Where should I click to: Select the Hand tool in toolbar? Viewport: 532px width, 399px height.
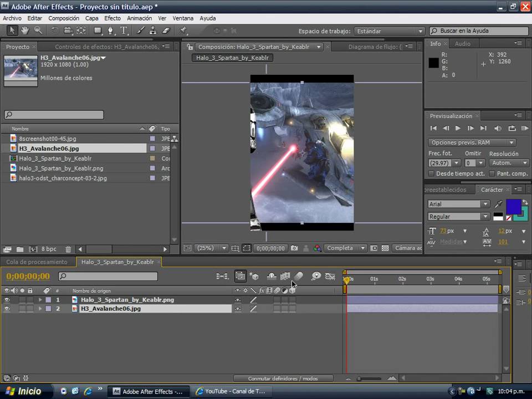pos(25,30)
